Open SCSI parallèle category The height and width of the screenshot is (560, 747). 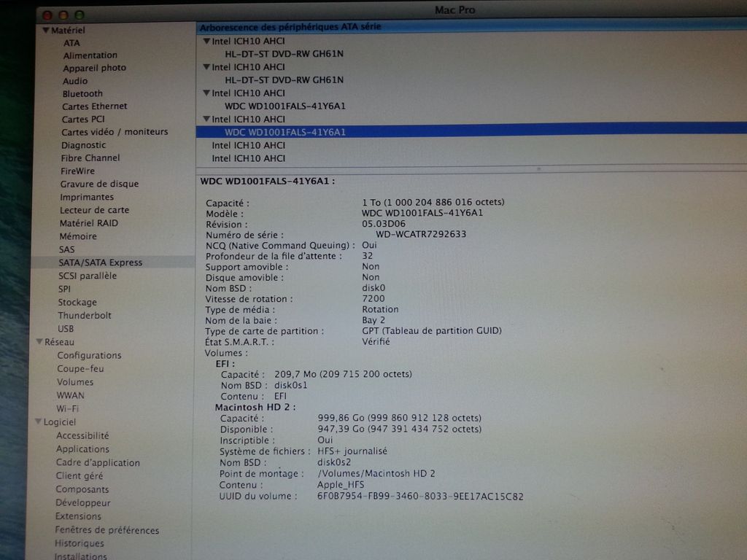click(x=88, y=276)
